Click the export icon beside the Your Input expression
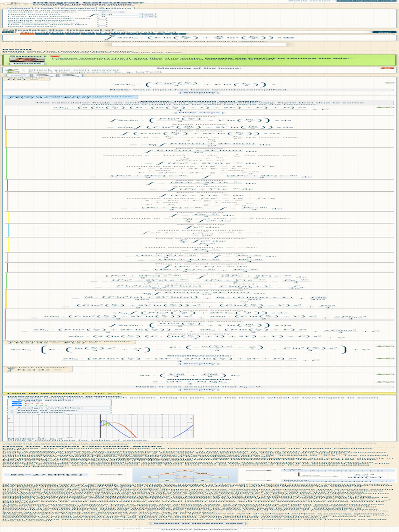 [390, 83]
